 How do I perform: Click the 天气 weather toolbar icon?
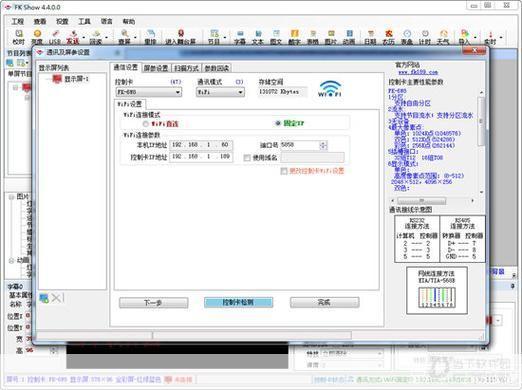[x=443, y=37]
